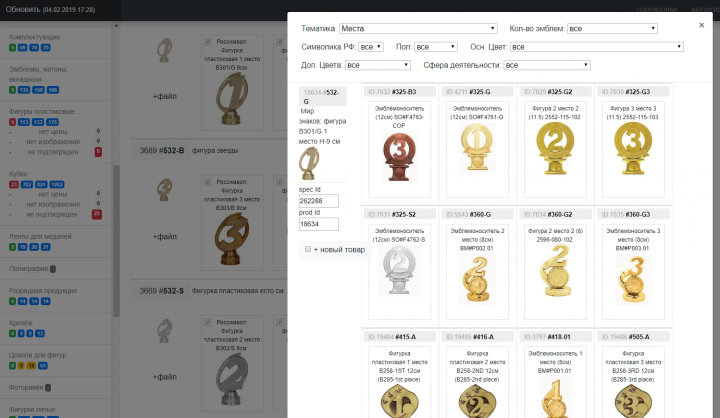Open the Символика РФ dropdown
Image resolution: width=720 pixels, height=418 pixels.
pos(371,47)
